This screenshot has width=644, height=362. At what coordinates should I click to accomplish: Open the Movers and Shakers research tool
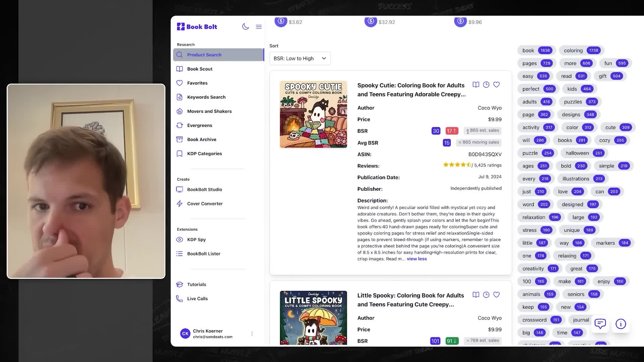[209, 111]
